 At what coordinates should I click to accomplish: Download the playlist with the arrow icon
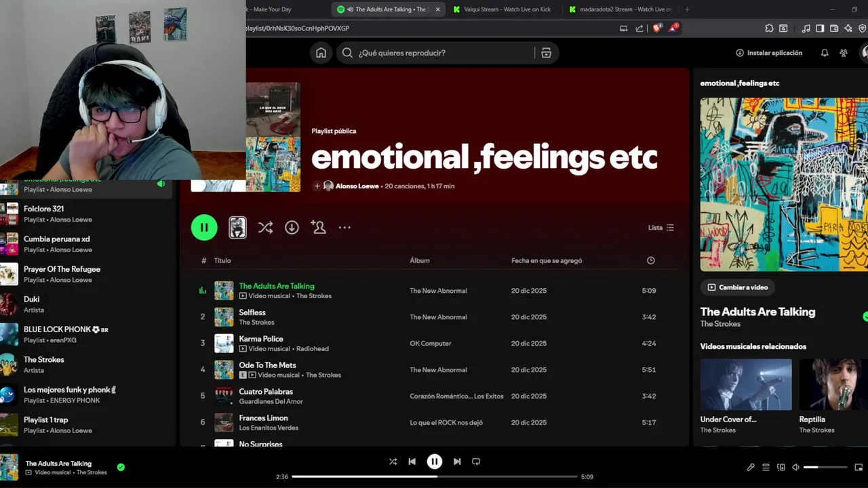pyautogui.click(x=292, y=228)
